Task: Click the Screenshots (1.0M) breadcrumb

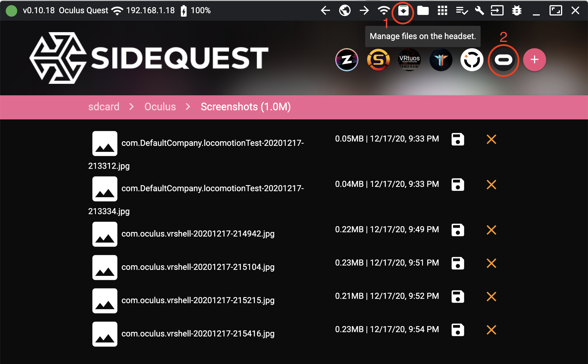Action: [x=246, y=107]
